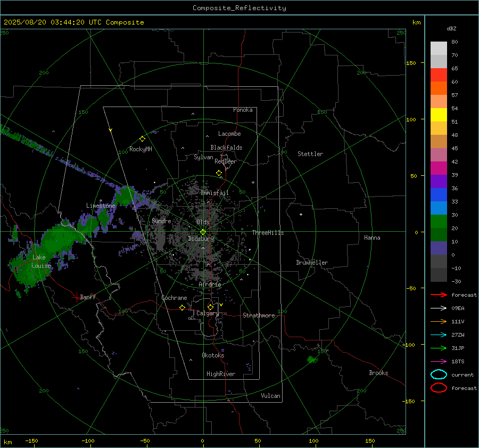Pick the bright green swatch below 30 dBZ
The width and height of the screenshot is (479, 448).
coord(439,221)
